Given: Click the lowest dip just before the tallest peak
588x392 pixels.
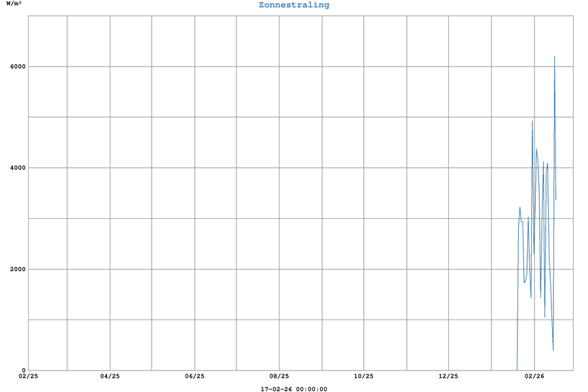Looking at the screenshot, I should [x=553, y=350].
